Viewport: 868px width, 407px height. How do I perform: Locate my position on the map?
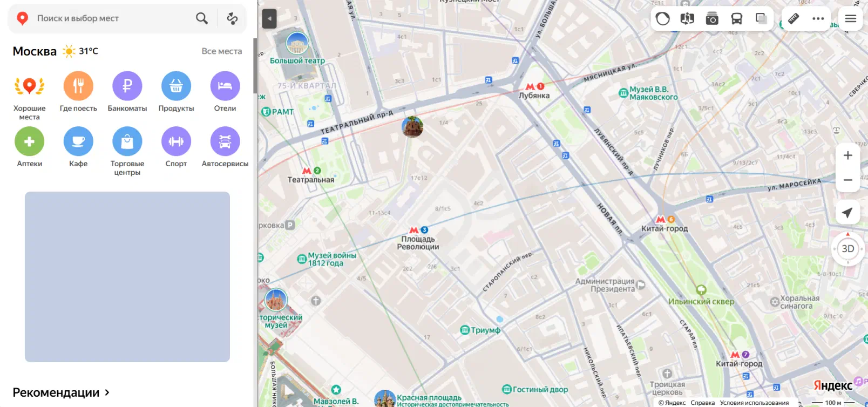848,213
